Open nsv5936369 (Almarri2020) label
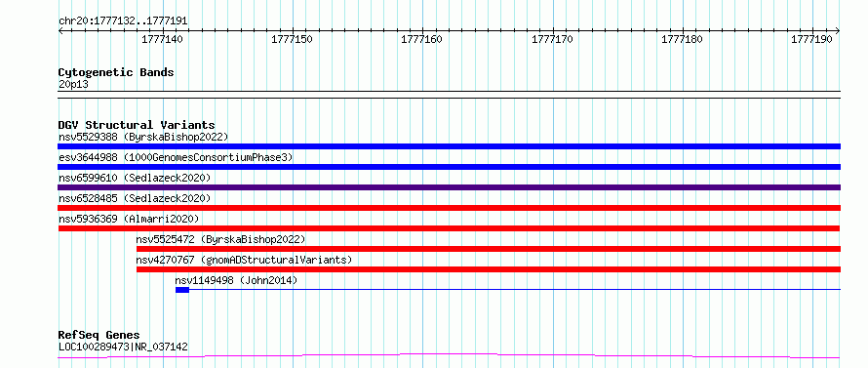The width and height of the screenshot is (868, 368). 129,219
